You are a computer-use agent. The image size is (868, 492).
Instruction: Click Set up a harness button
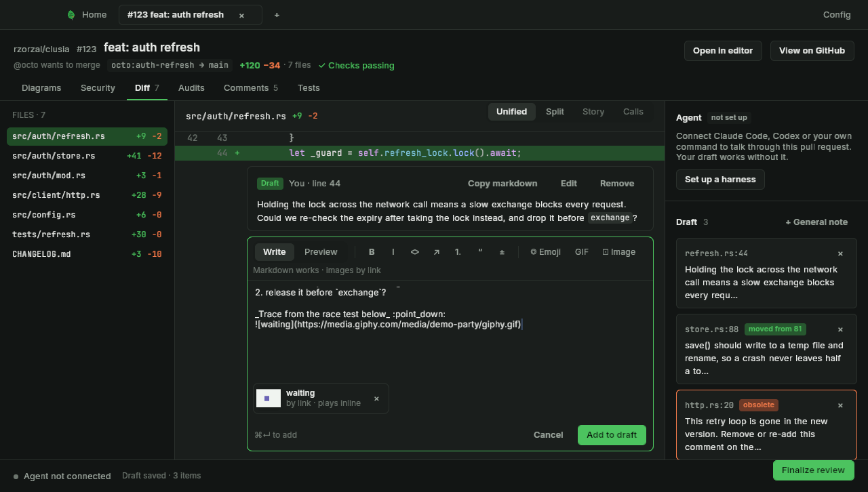pyautogui.click(x=720, y=180)
